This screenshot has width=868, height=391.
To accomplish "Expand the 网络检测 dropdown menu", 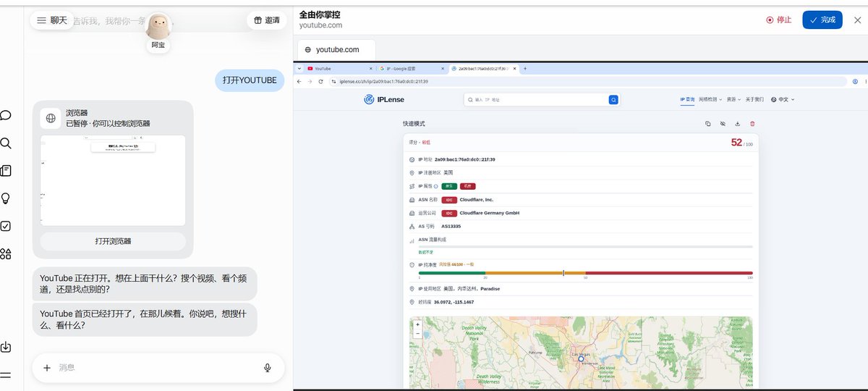I will pos(711,99).
